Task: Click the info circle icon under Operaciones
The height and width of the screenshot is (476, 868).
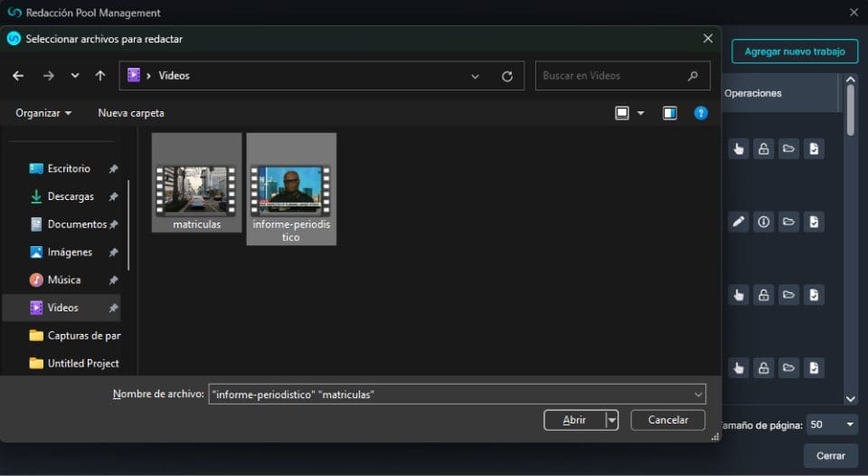Action: click(763, 223)
